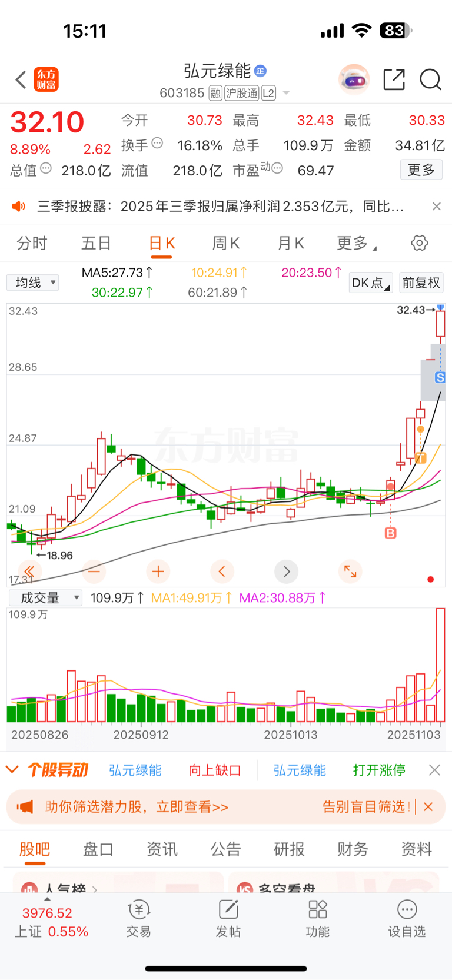The image size is (452, 980).
Task: Switch to 盘口 tab
Action: (98, 849)
